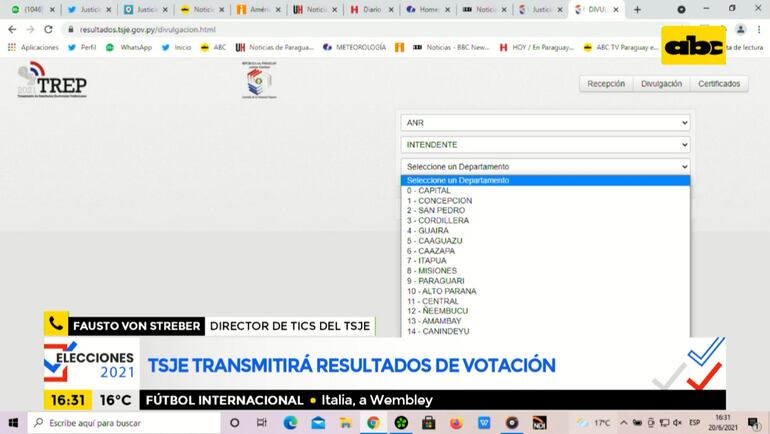The height and width of the screenshot is (434, 770).
Task: Click the Windows Start button
Action: (14, 423)
